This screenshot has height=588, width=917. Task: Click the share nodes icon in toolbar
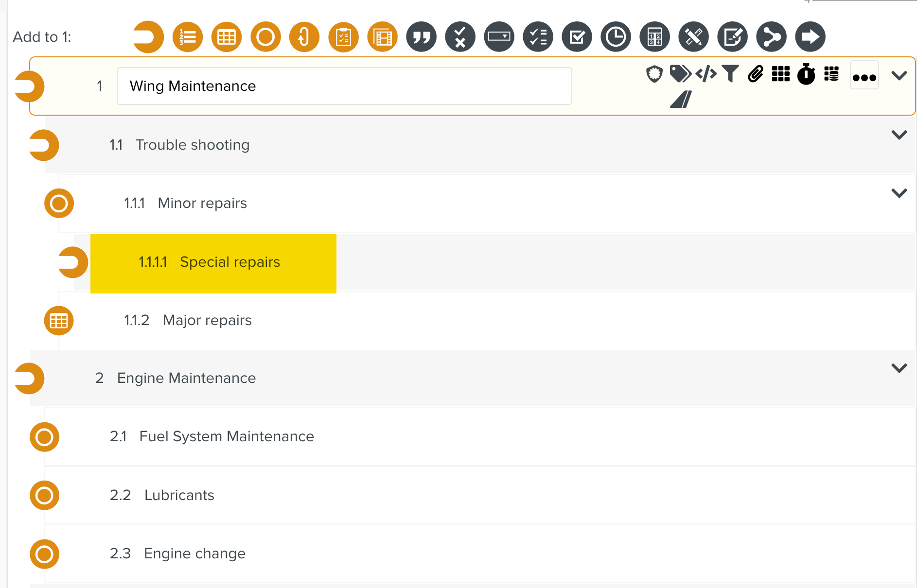[x=771, y=37]
